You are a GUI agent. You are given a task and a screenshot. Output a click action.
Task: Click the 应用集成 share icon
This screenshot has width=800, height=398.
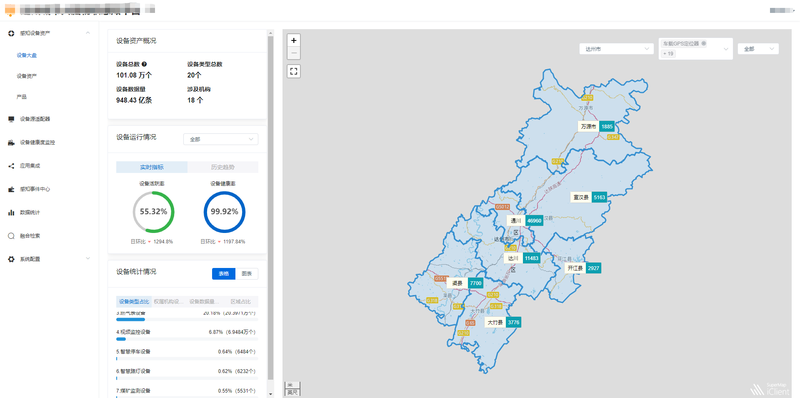coord(11,166)
